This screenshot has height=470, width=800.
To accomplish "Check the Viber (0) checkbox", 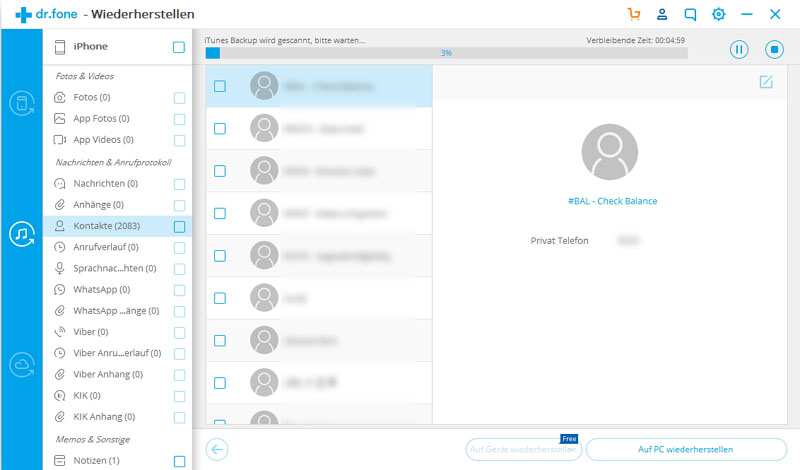I will [x=179, y=333].
